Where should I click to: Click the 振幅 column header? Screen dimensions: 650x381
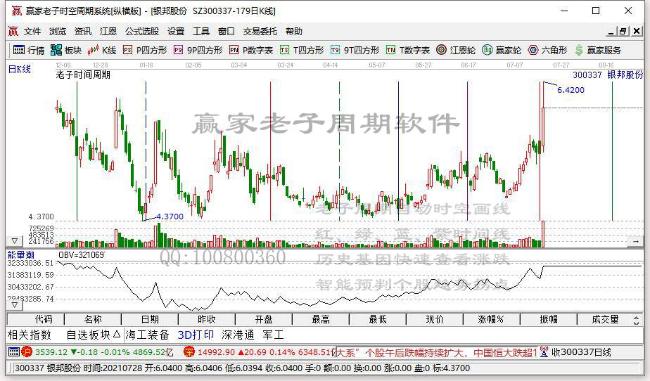tap(548, 319)
